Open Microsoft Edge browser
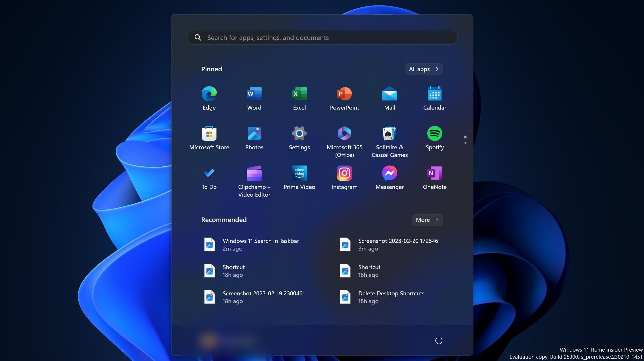 [209, 93]
